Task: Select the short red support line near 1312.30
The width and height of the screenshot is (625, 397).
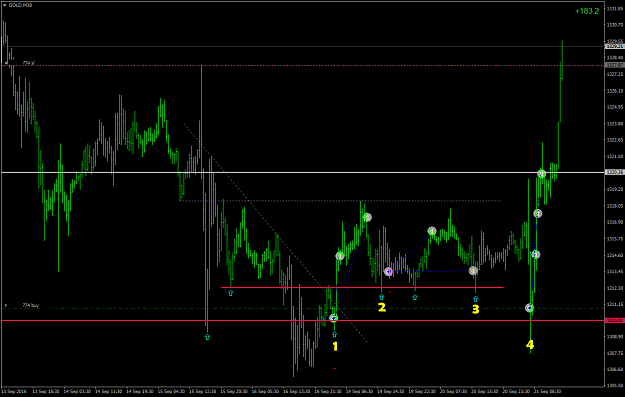Action: pos(362,287)
